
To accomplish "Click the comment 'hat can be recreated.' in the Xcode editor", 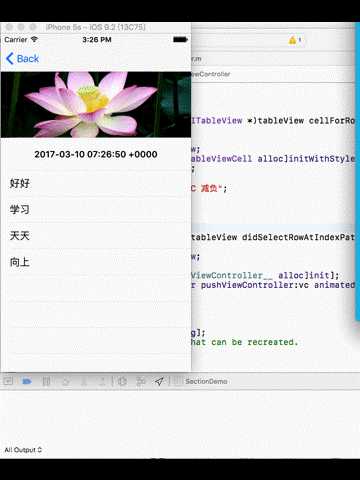I will click(244, 342).
